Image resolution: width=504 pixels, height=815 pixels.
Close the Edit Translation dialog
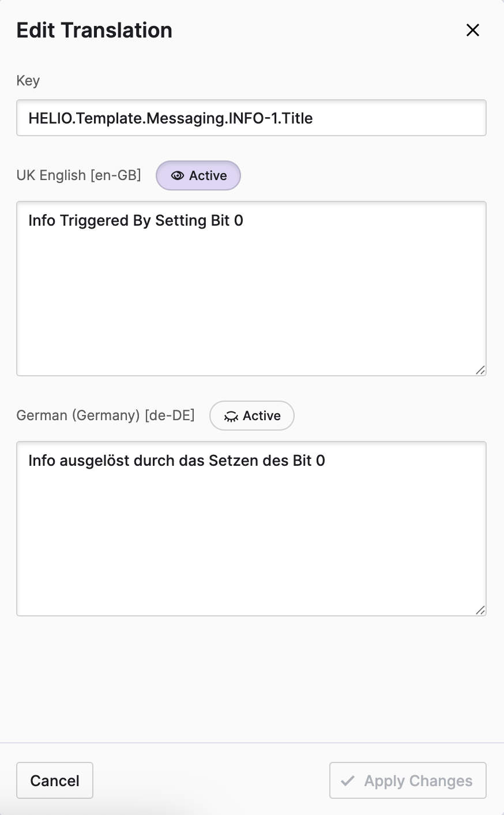473,30
